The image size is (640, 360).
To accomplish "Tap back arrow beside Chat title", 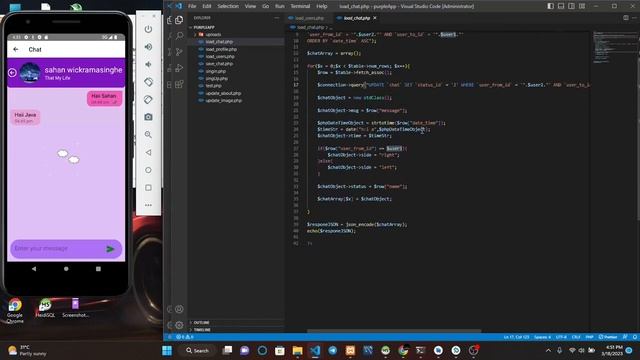I will (16, 49).
